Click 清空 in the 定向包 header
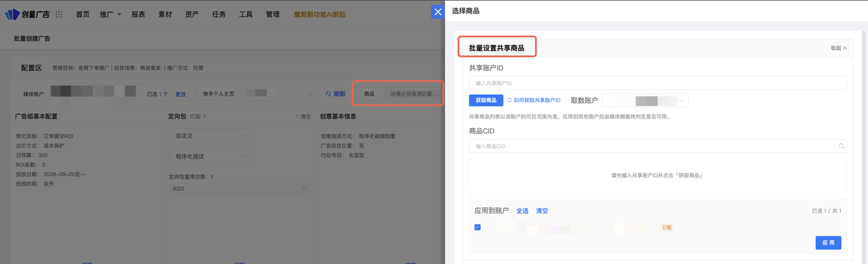868x264 pixels. [304, 116]
